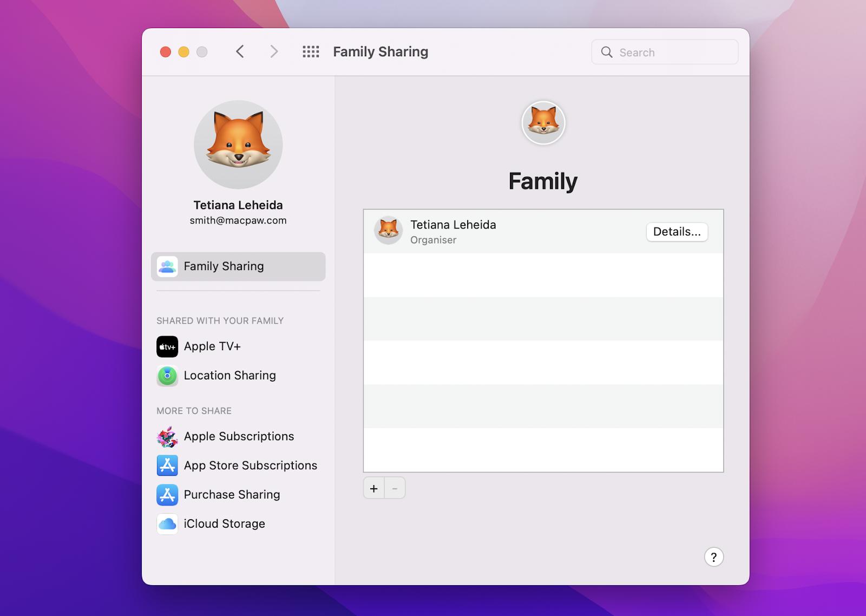Click the SHARED WITH YOUR FAMILY header
The width and height of the screenshot is (866, 616).
pos(220,321)
